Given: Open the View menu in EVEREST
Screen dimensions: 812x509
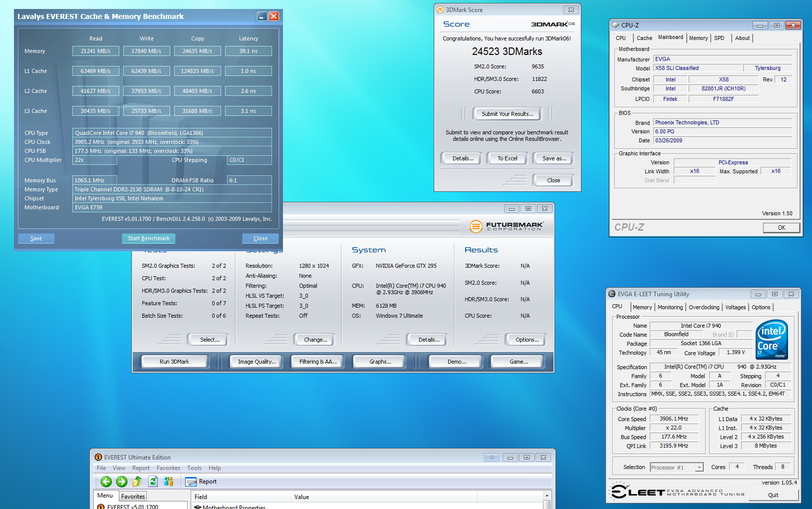Looking at the screenshot, I should tap(119, 468).
